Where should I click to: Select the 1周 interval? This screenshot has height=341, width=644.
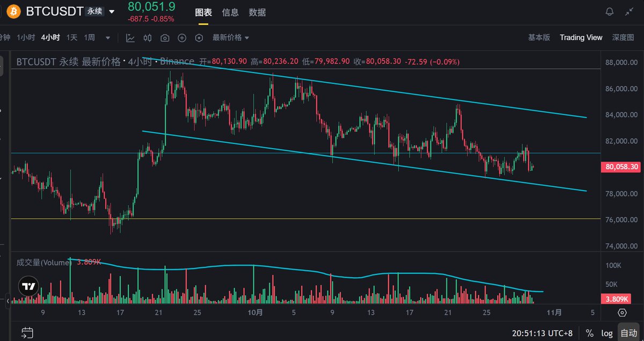(x=90, y=38)
